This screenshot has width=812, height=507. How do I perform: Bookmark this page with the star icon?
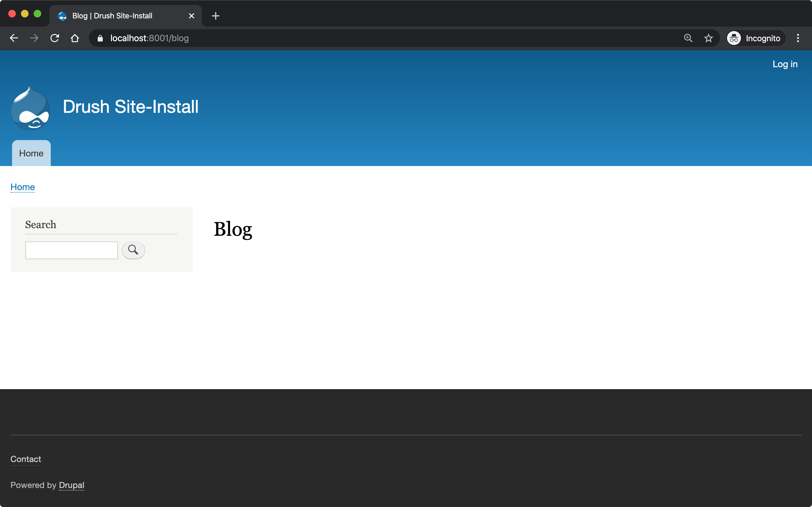(708, 38)
